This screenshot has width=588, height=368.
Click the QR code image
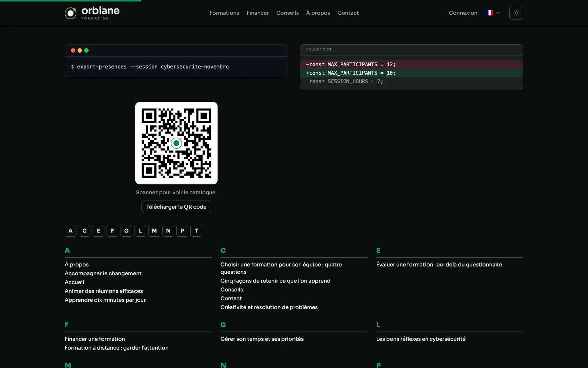pyautogui.click(x=176, y=143)
